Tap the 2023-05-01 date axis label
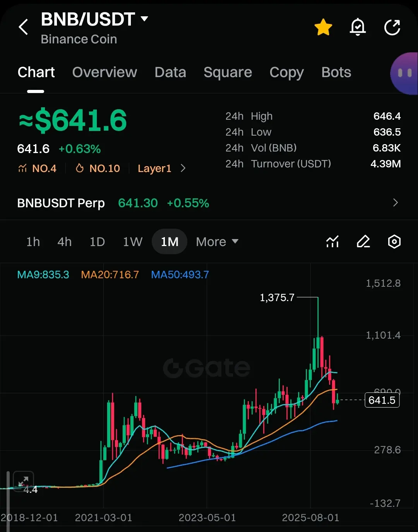This screenshot has height=532, width=418. pyautogui.click(x=207, y=518)
